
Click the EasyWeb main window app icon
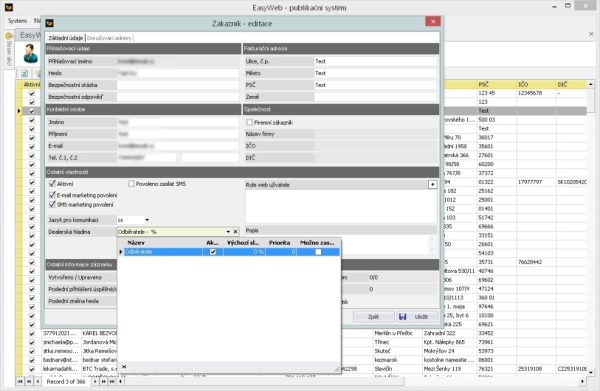[8, 7]
